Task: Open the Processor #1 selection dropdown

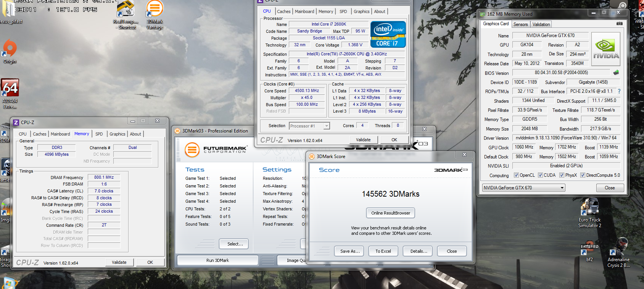Action: click(309, 126)
